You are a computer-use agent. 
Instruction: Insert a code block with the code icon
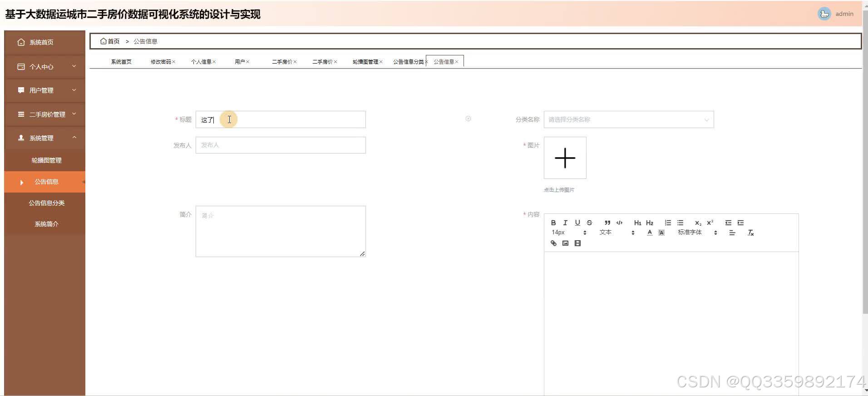619,223
